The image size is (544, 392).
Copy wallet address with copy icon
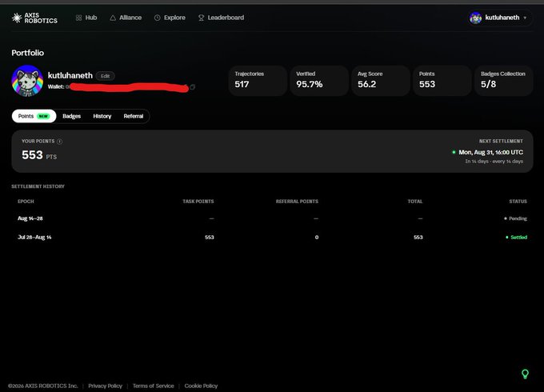pos(193,86)
